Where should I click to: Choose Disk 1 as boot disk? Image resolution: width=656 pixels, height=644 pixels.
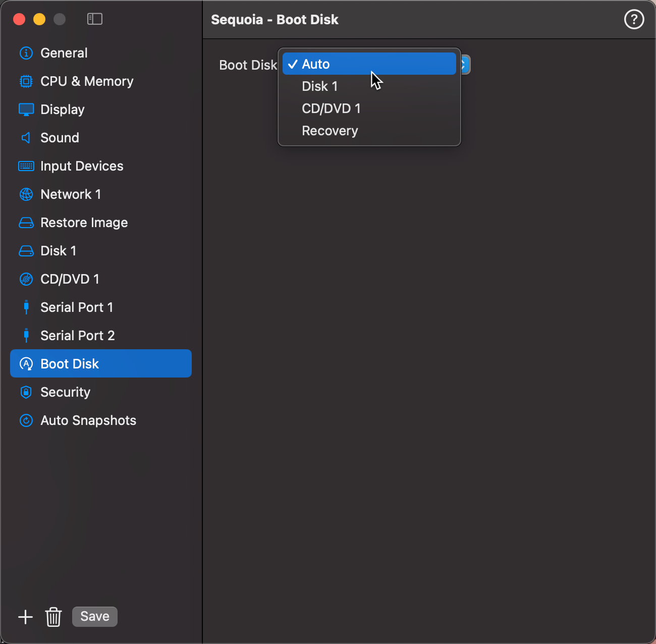click(x=319, y=86)
